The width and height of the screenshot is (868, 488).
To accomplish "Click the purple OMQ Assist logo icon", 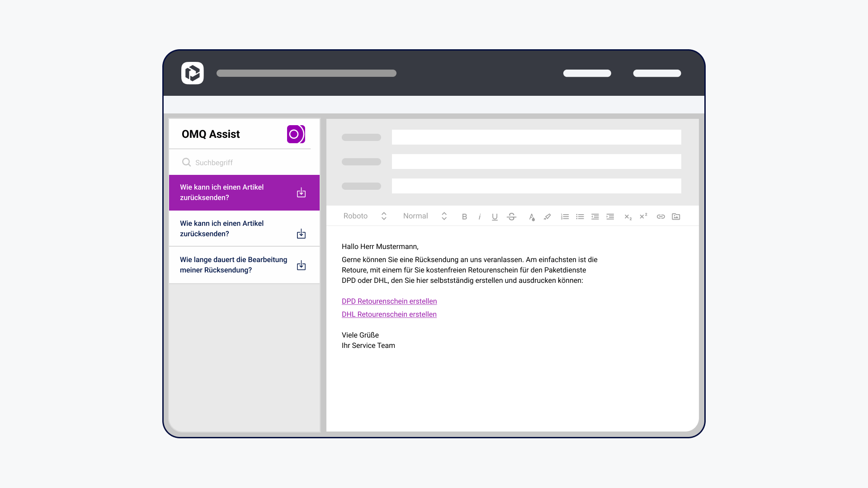I will tap(296, 134).
